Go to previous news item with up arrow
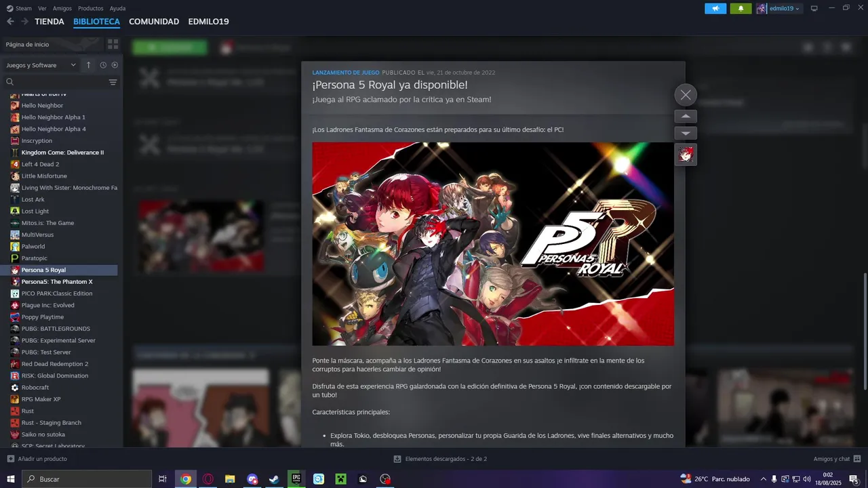The image size is (868, 488). (x=686, y=117)
